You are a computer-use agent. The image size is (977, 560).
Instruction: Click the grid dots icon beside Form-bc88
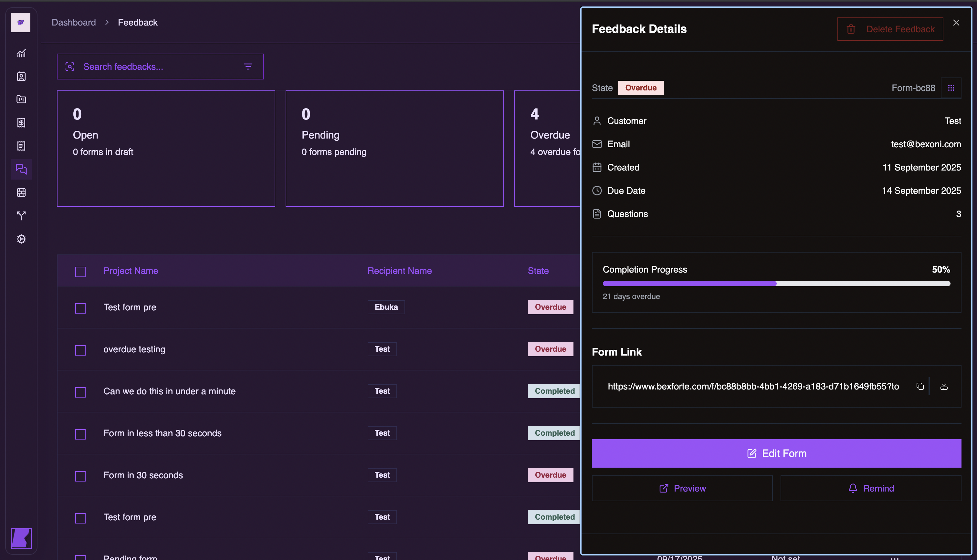[x=951, y=88]
